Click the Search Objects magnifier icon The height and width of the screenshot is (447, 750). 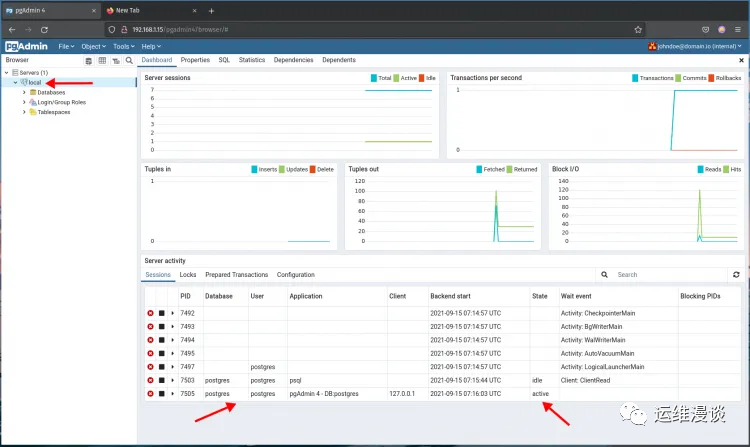[129, 60]
